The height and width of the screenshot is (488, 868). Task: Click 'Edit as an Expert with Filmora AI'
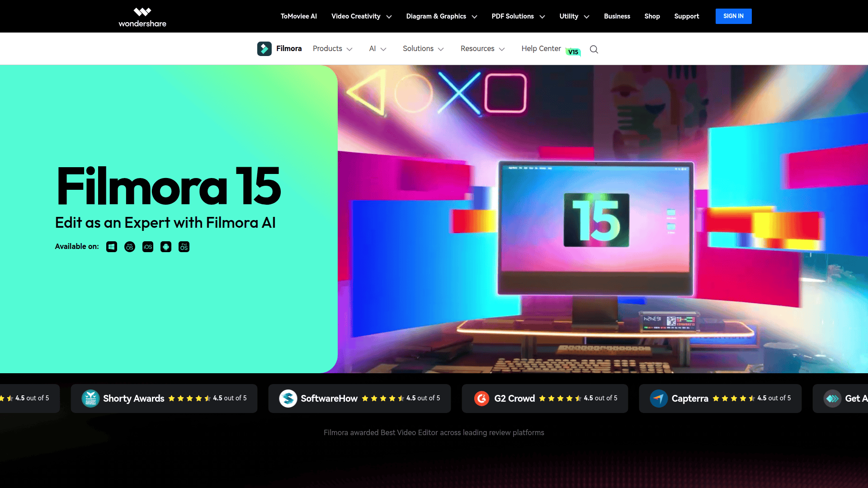point(165,223)
